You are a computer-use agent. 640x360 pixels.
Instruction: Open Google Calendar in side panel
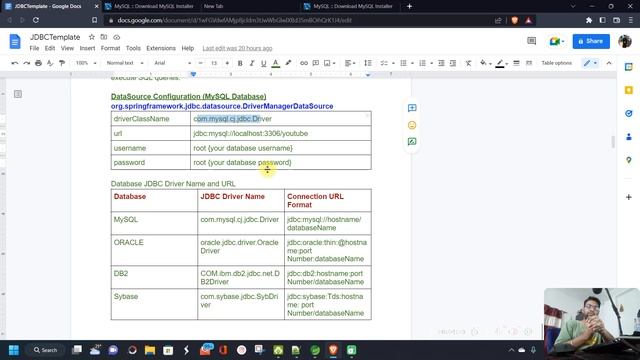click(629, 67)
